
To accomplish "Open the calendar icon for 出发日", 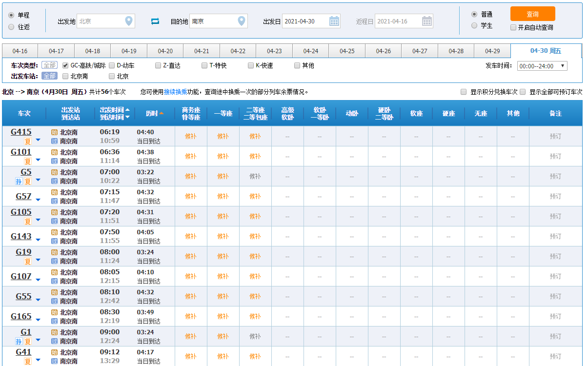I will click(x=334, y=21).
